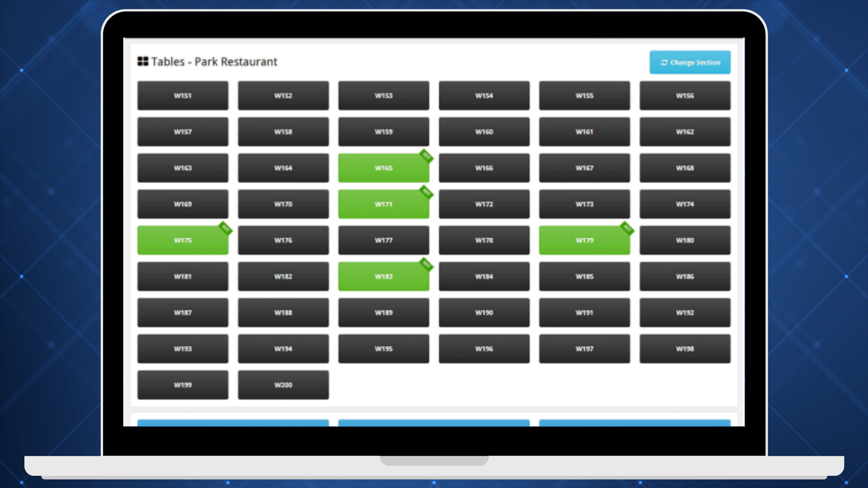
Task: Choose table W200
Action: pyautogui.click(x=283, y=385)
